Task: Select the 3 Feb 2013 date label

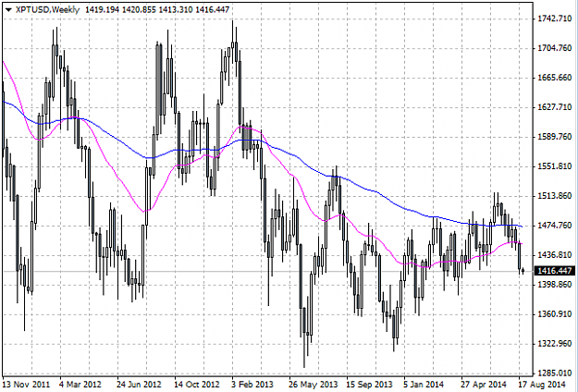Action: click(x=252, y=385)
